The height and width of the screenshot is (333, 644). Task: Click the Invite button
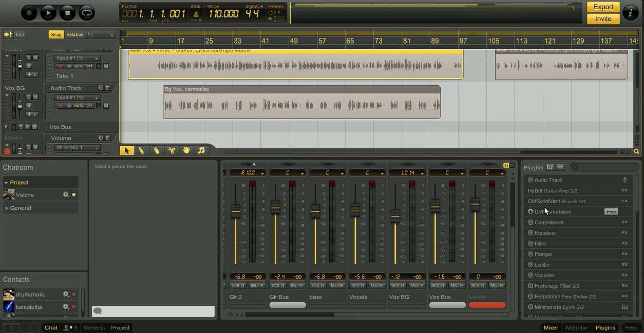click(x=602, y=18)
